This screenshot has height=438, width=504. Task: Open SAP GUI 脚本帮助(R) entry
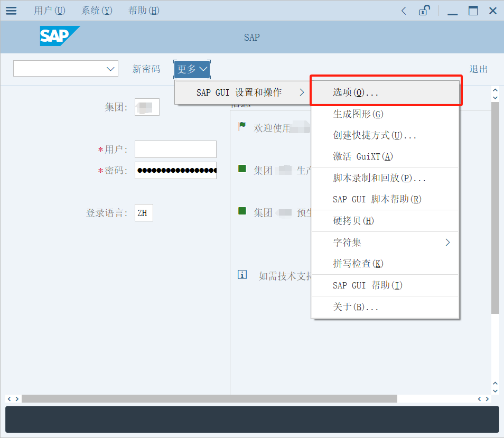(385, 199)
